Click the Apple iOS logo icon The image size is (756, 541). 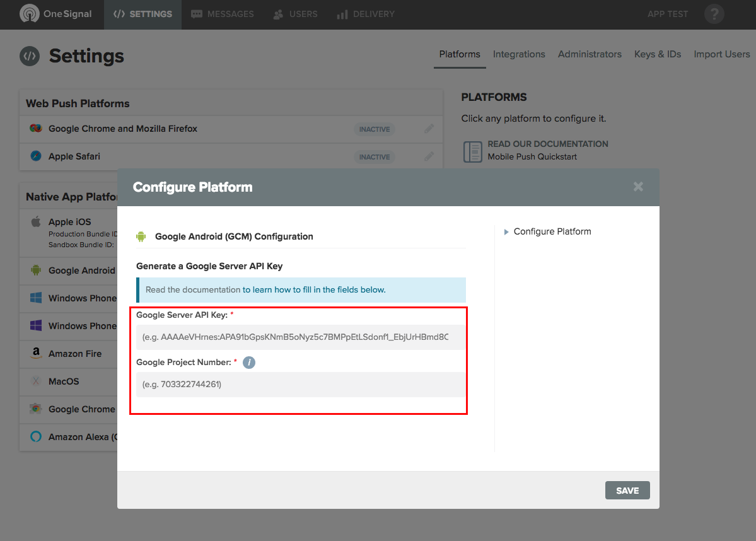(36, 222)
